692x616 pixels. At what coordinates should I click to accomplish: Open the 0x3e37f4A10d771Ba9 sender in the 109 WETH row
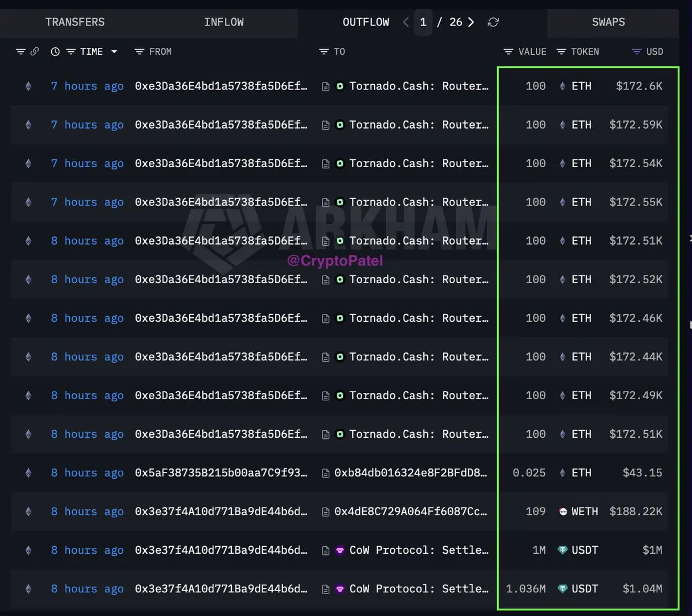[221, 512]
